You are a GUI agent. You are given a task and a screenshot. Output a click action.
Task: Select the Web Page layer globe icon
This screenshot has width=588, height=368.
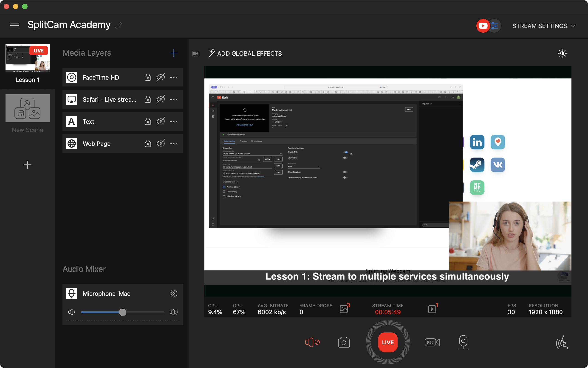72,144
